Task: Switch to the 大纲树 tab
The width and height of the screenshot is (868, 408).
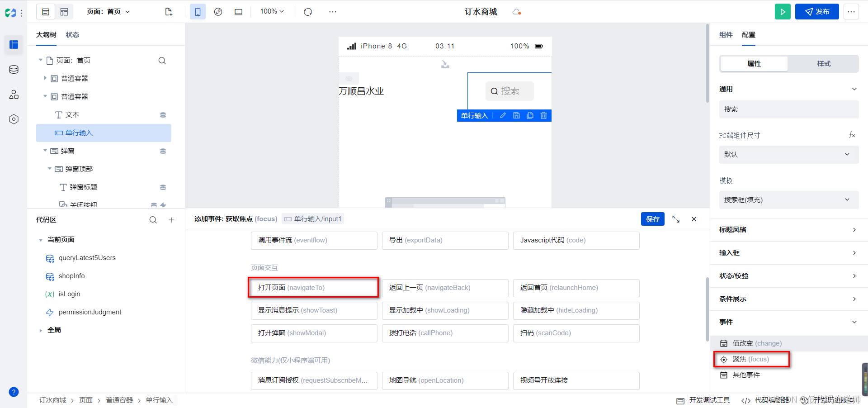Action: click(x=46, y=35)
